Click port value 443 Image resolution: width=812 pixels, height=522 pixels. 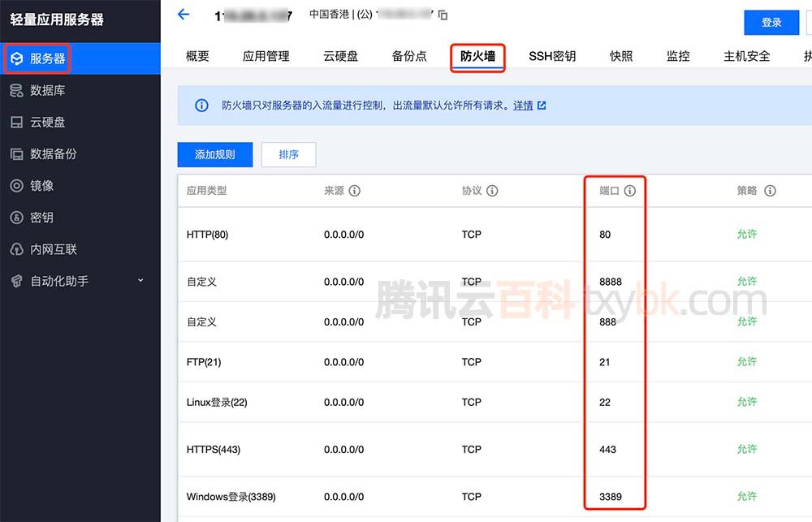pos(607,450)
